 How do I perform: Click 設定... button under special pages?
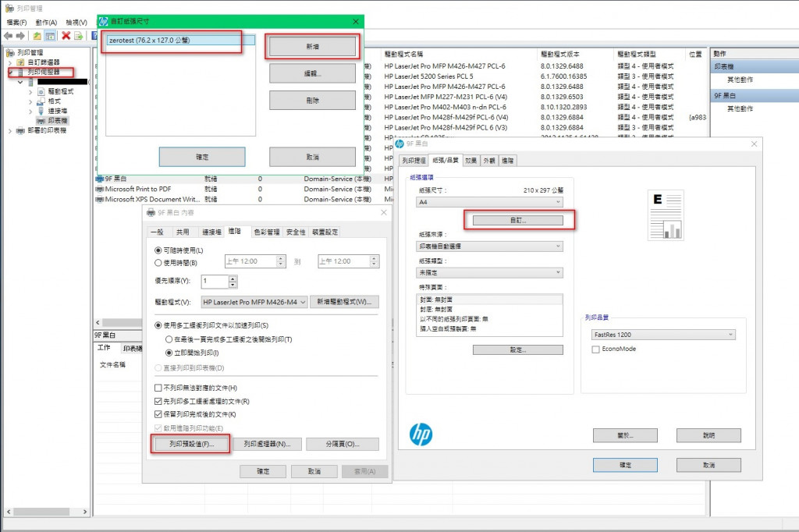[518, 349]
